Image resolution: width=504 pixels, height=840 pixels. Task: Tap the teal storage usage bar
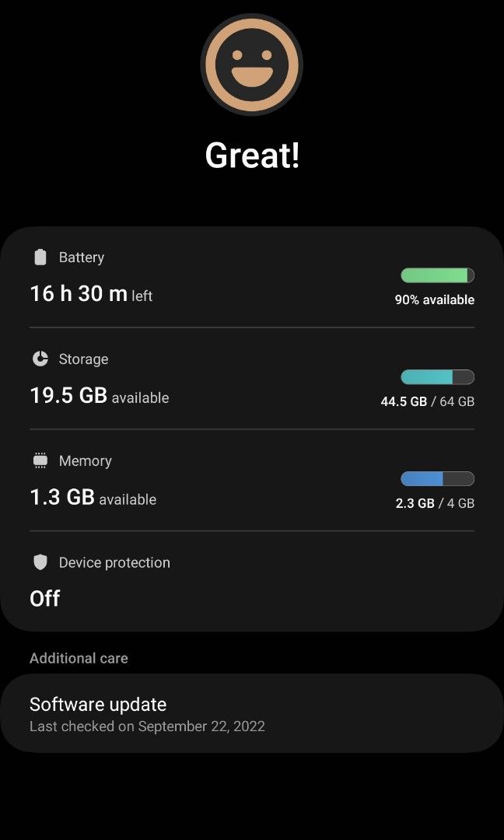pyautogui.click(x=437, y=377)
